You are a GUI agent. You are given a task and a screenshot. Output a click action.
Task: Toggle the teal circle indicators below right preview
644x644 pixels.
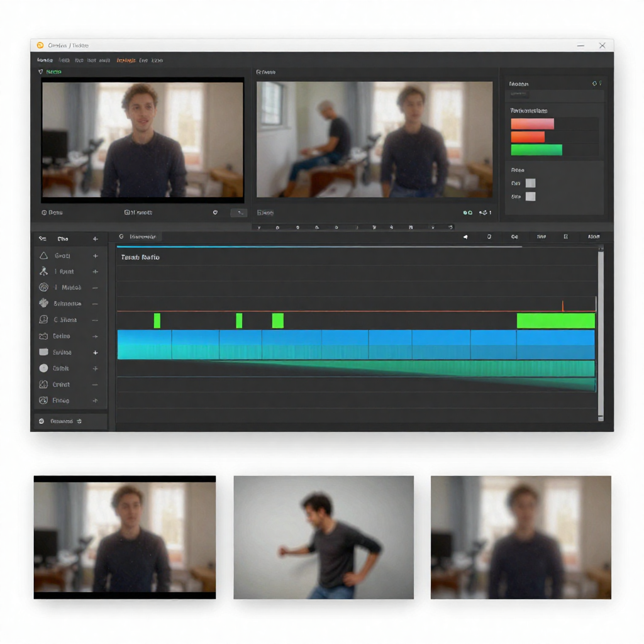click(467, 213)
